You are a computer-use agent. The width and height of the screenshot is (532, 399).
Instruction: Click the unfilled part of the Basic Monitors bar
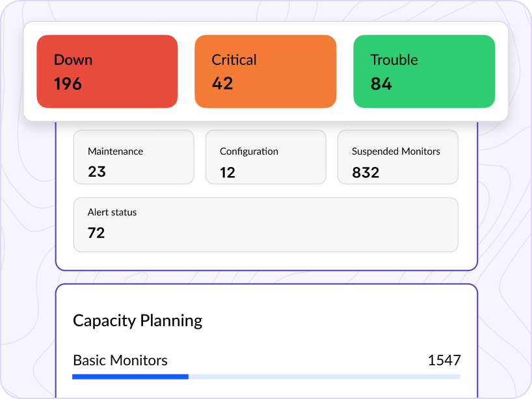tap(324, 376)
